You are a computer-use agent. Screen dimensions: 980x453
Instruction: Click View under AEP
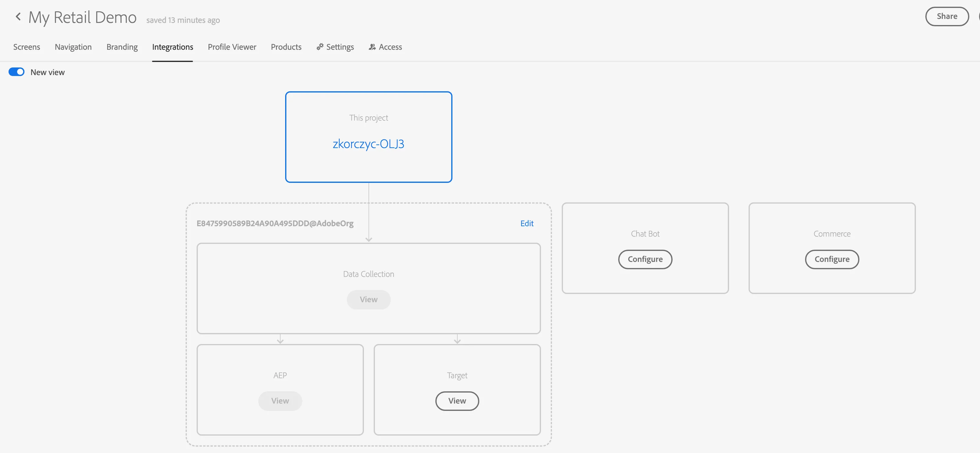pyautogui.click(x=280, y=401)
